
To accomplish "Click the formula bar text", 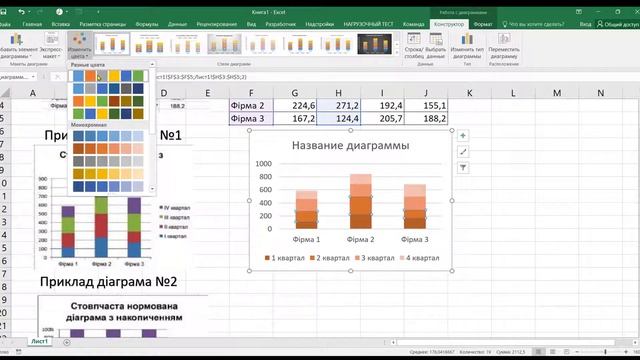I will [201, 77].
